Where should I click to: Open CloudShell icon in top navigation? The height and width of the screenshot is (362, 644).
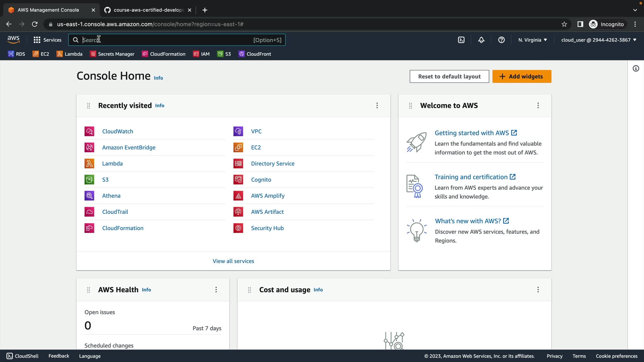[x=461, y=40]
